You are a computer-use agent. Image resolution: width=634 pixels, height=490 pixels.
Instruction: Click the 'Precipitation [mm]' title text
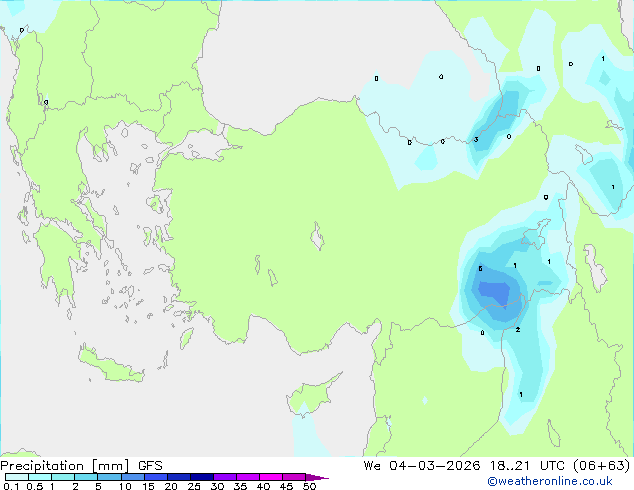[x=65, y=466]
